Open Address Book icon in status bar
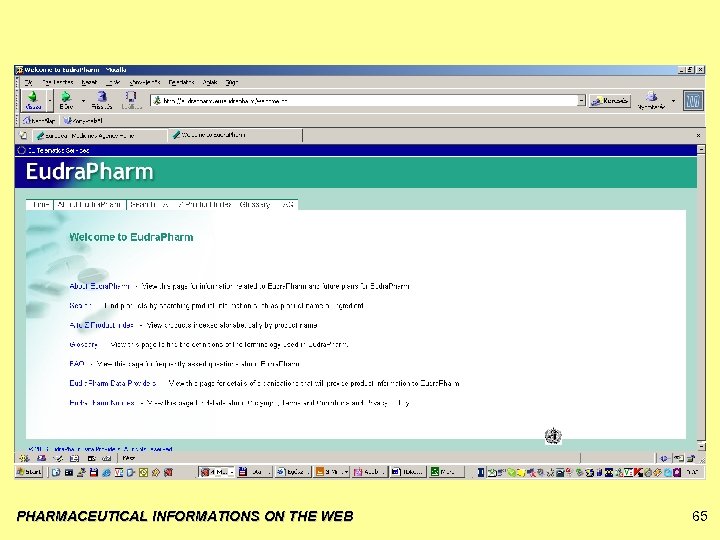This screenshot has width=720, height=540. click(74, 458)
